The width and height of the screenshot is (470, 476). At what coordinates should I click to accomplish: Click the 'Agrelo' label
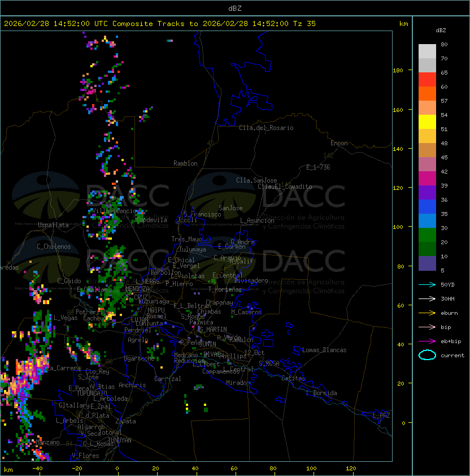(x=138, y=340)
